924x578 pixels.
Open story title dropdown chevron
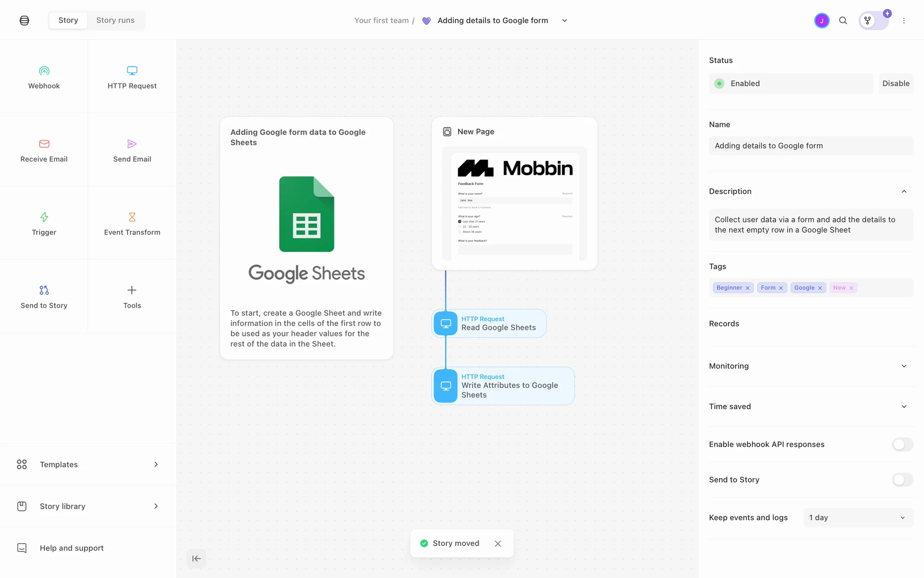coord(565,21)
